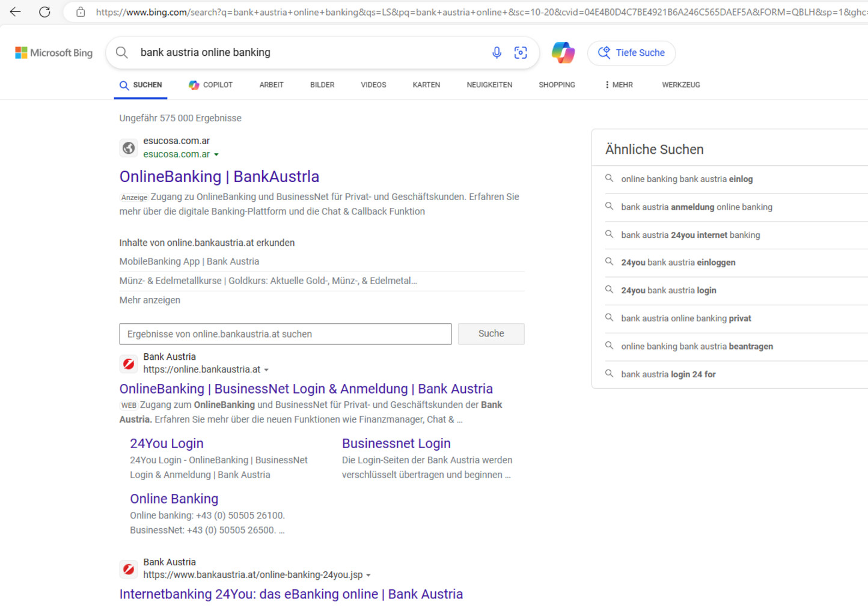Image resolution: width=868 pixels, height=608 pixels.
Task: Switch to the COPILOT tab
Action: [x=210, y=85]
